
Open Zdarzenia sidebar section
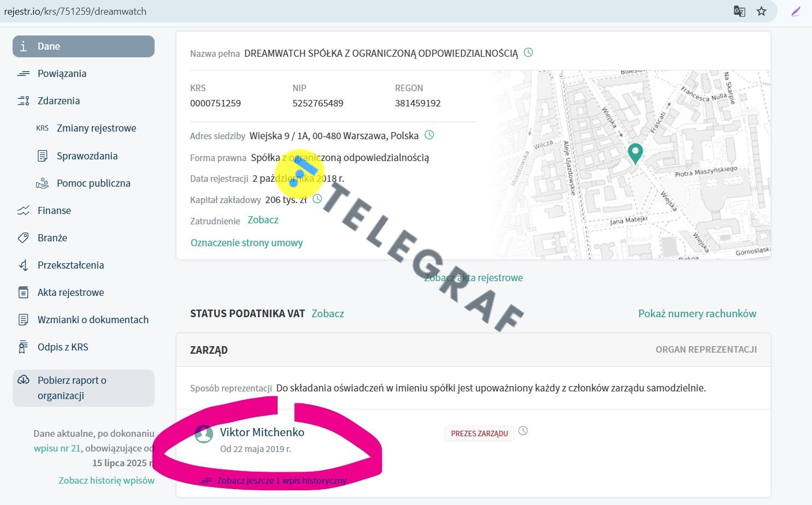point(58,101)
